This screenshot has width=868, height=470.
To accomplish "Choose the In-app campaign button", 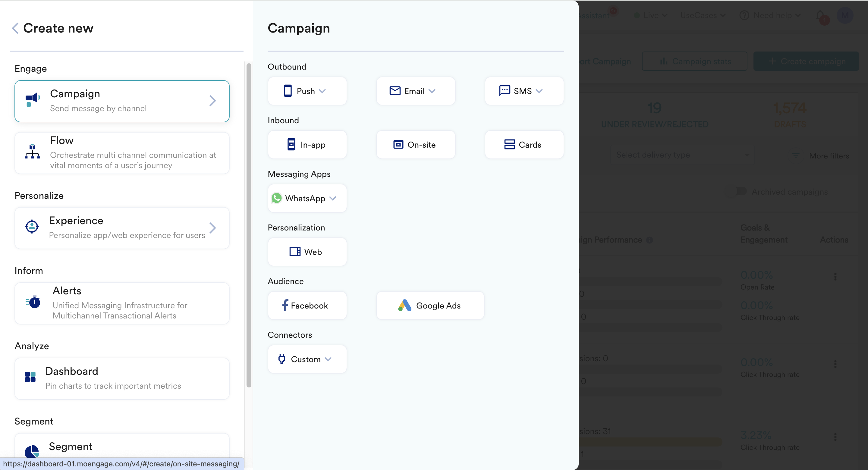I will [307, 145].
